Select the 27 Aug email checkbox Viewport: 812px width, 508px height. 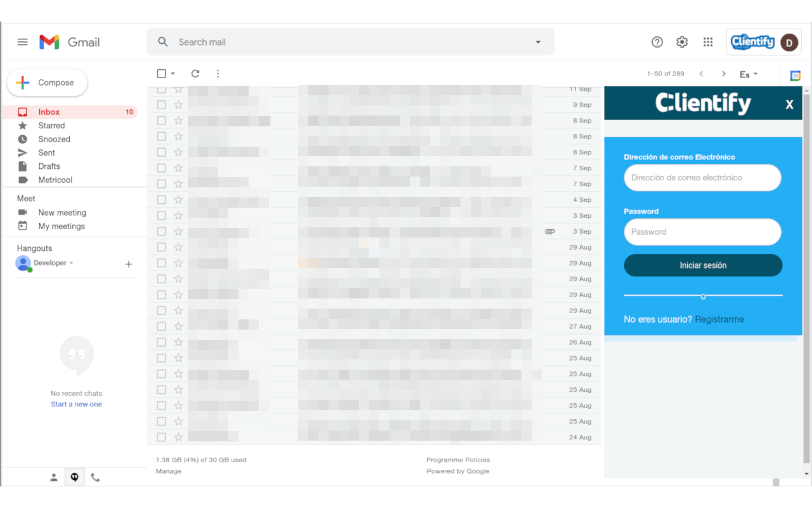point(161,326)
